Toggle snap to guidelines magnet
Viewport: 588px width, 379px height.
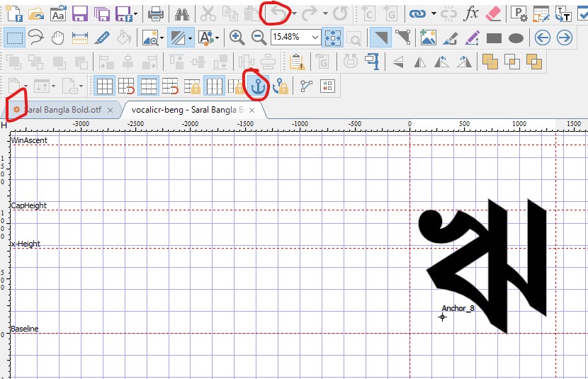[170, 86]
